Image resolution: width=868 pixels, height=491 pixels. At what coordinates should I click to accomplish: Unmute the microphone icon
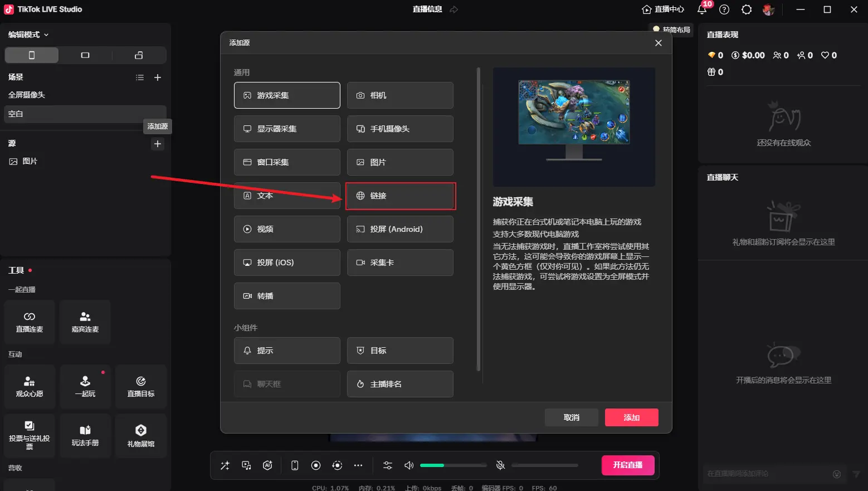point(500,465)
